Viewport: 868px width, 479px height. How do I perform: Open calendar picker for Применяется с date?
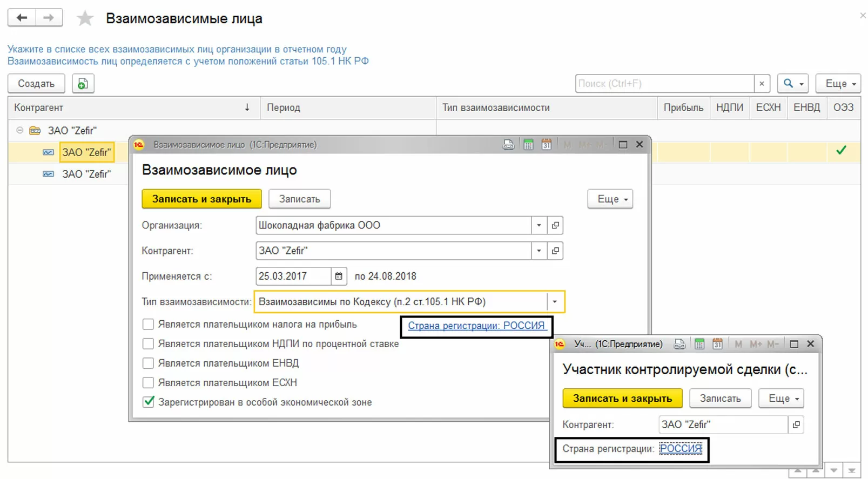tap(339, 276)
